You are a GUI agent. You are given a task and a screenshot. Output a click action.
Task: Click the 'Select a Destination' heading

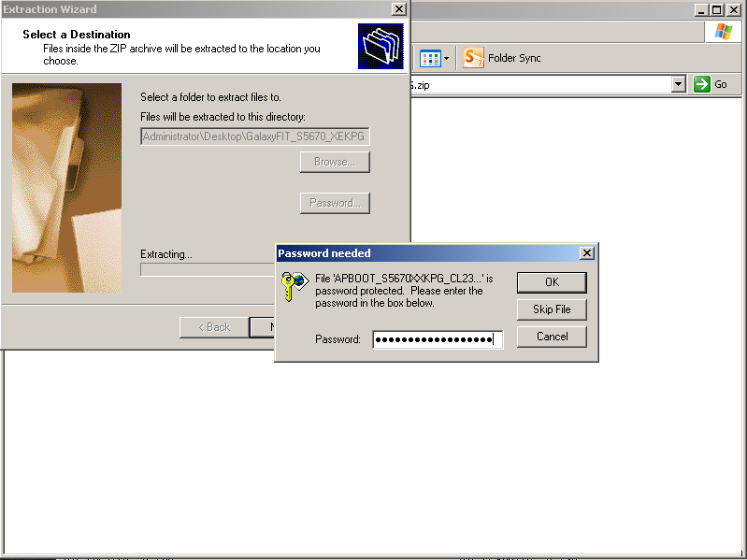[77, 35]
